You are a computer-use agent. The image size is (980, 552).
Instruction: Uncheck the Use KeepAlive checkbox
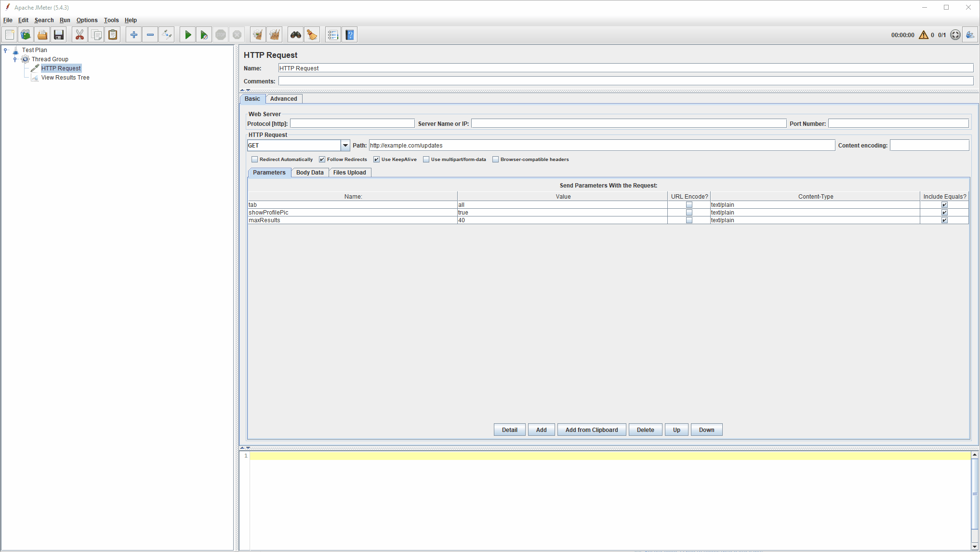(x=377, y=160)
